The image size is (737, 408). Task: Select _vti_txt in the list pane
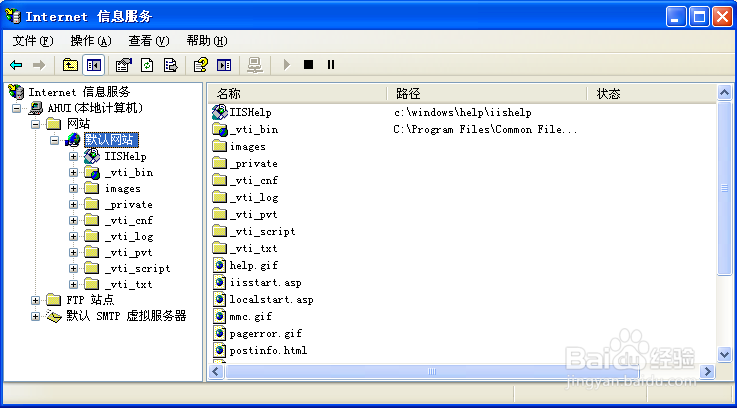[x=253, y=248]
